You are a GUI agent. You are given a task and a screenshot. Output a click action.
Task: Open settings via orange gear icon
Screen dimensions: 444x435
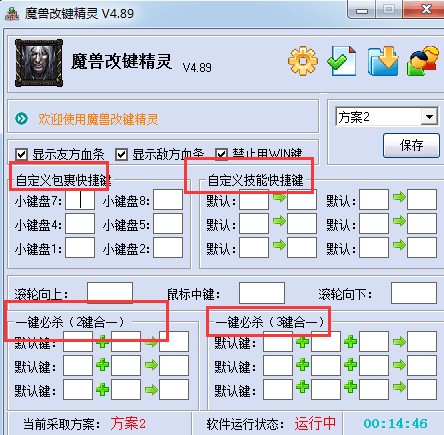coord(303,61)
